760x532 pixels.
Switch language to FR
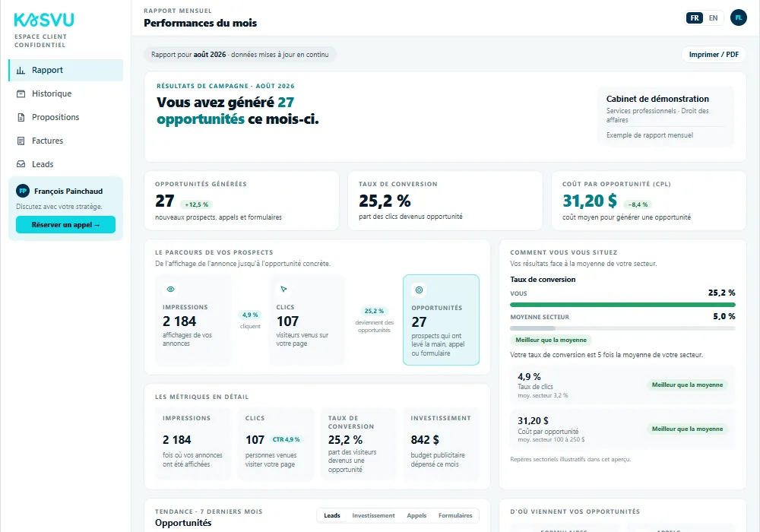coord(695,18)
